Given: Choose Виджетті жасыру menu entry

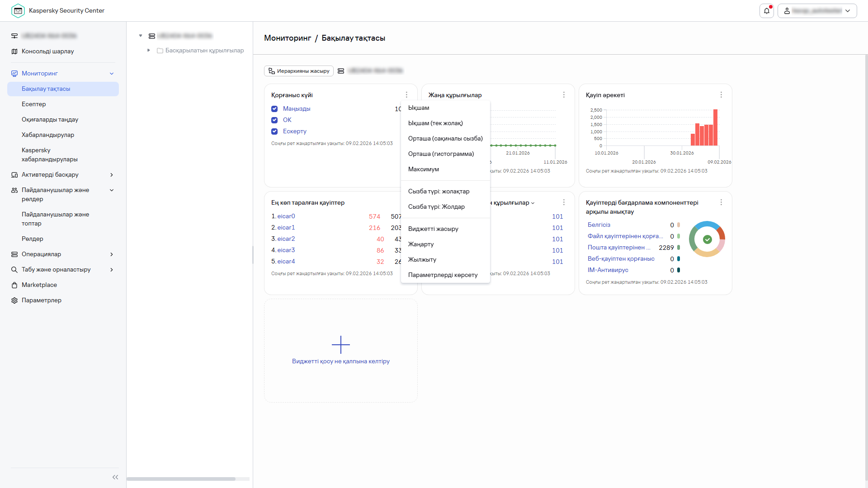Looking at the screenshot, I should [x=433, y=229].
